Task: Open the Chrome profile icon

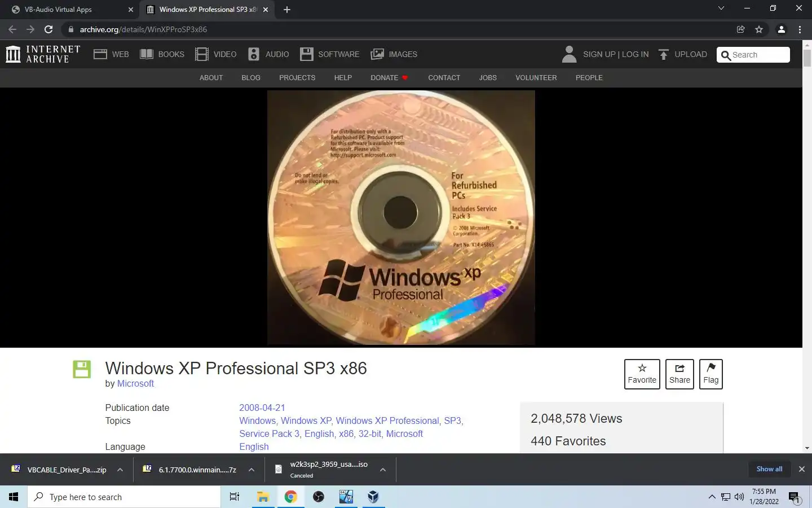Action: click(782, 29)
